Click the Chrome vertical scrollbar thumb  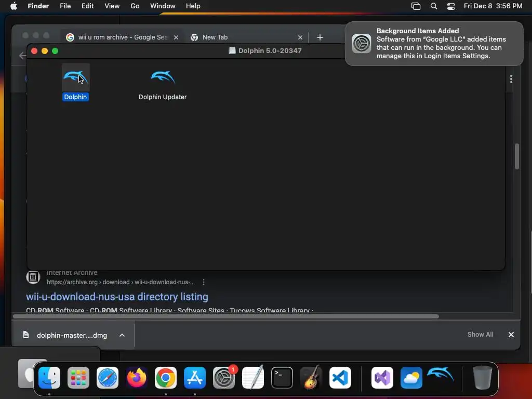coord(517,156)
